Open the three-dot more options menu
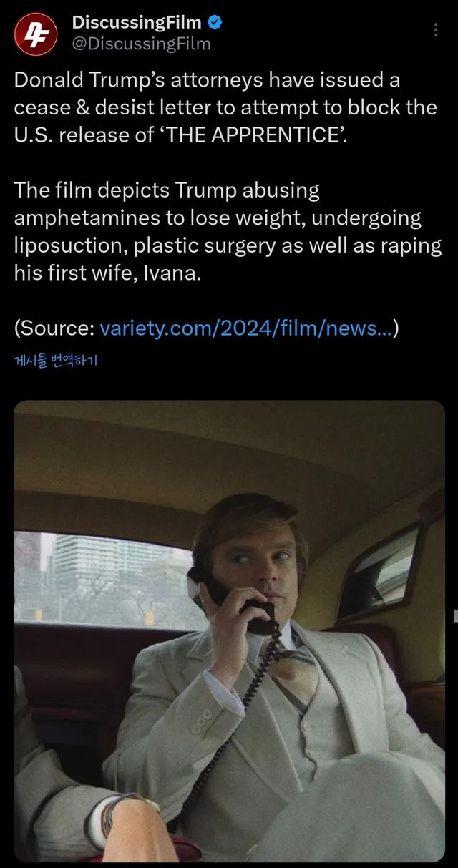The width and height of the screenshot is (458, 868). pyautogui.click(x=436, y=29)
